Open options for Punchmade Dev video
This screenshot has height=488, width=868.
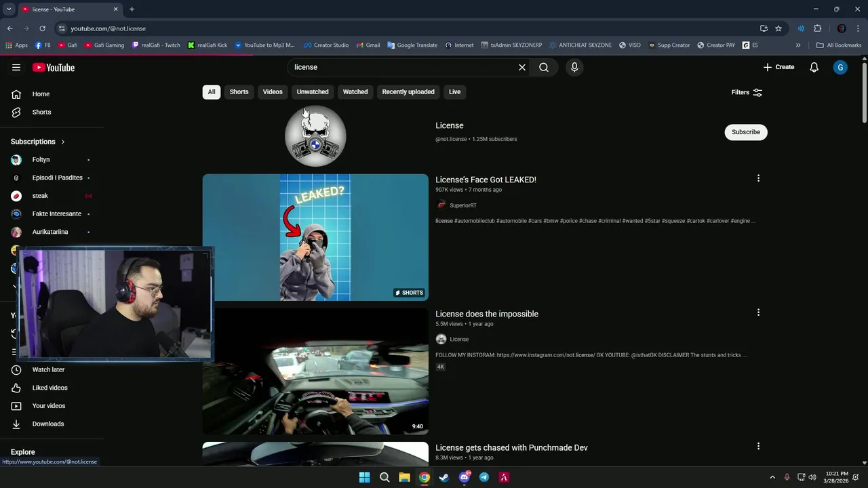tap(758, 446)
